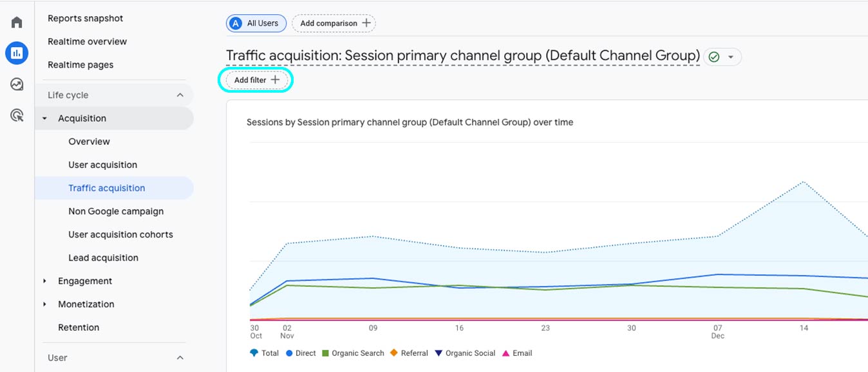Open dropdown arrow beside the report title
868x372 pixels.
pos(731,57)
